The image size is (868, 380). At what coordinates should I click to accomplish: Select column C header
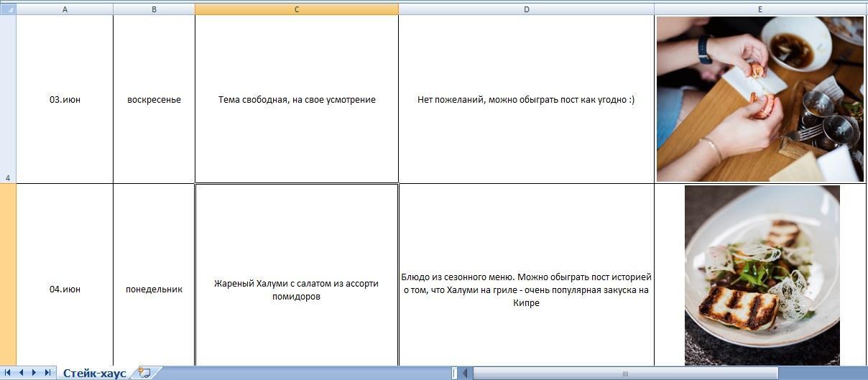point(297,9)
